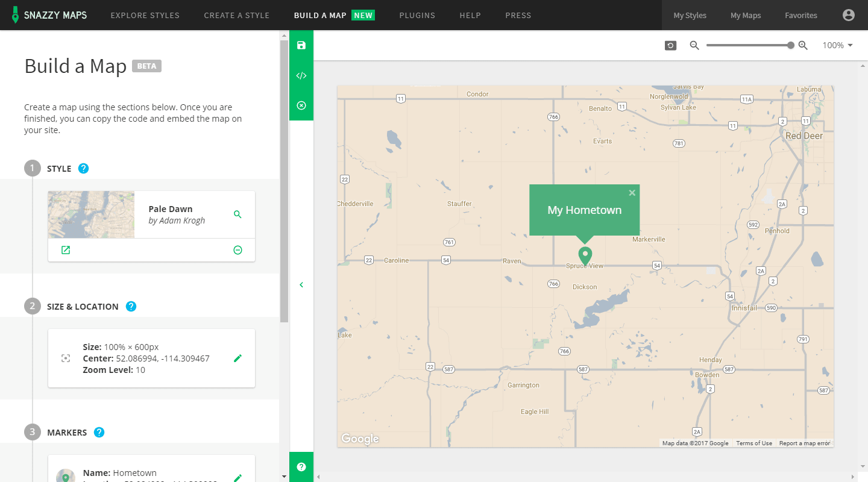Click Report a map error link
The width and height of the screenshot is (868, 482).
point(805,443)
